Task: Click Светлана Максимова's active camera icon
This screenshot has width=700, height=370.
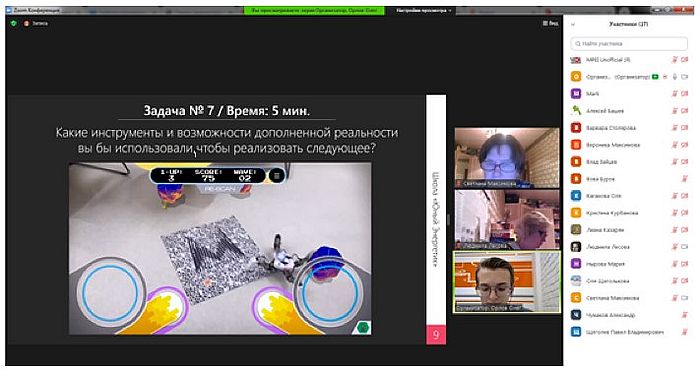Action: [685, 298]
